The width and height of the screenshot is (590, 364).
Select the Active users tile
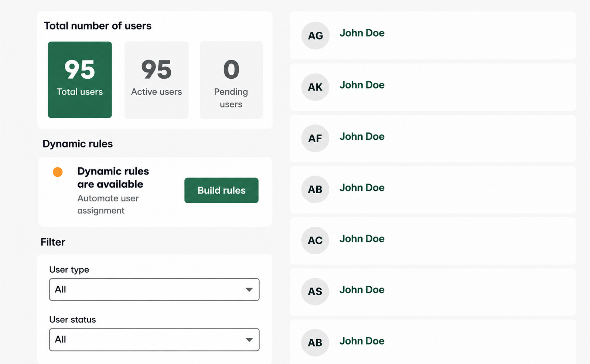(157, 80)
